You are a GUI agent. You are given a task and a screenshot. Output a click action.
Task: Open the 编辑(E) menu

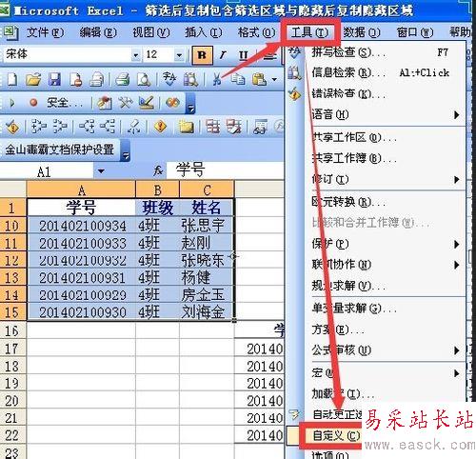click(x=98, y=32)
